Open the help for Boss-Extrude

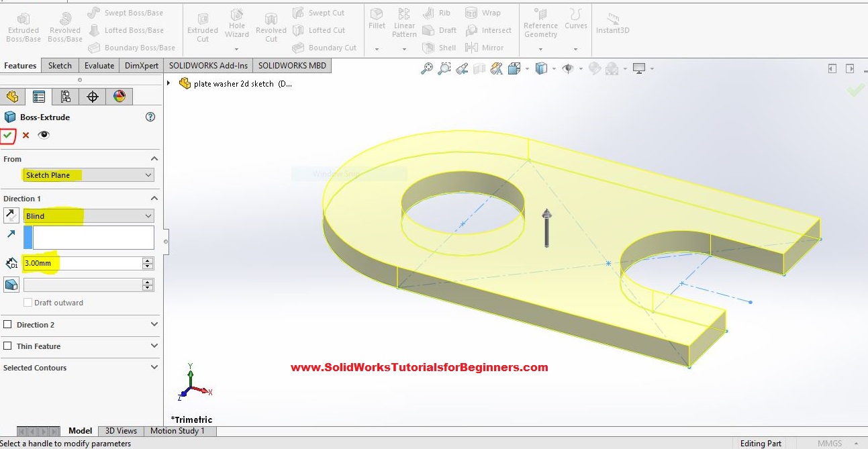tap(150, 117)
